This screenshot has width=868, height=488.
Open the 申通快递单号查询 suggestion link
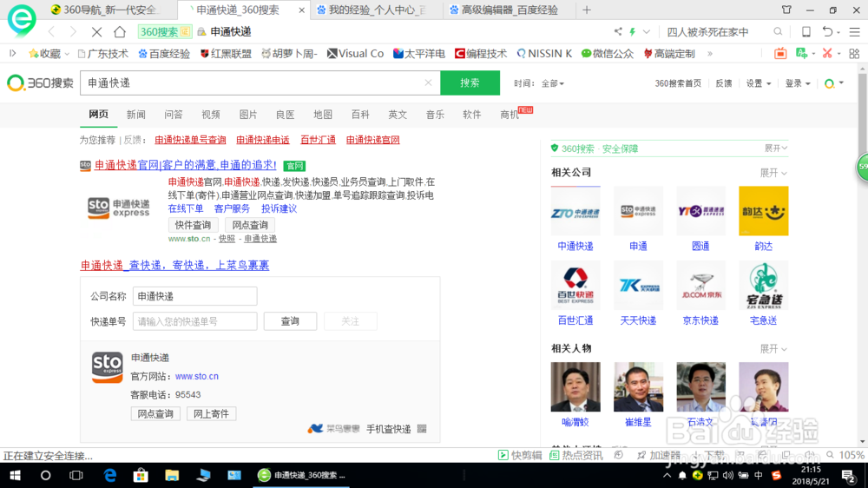coord(190,140)
